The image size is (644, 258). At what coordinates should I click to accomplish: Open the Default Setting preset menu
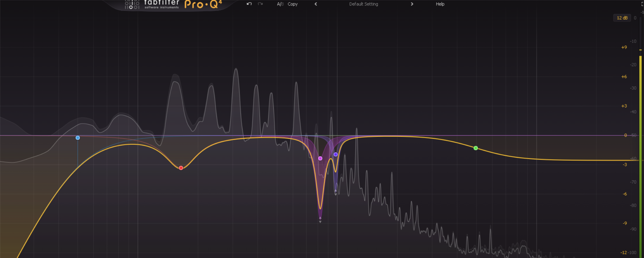point(364,4)
